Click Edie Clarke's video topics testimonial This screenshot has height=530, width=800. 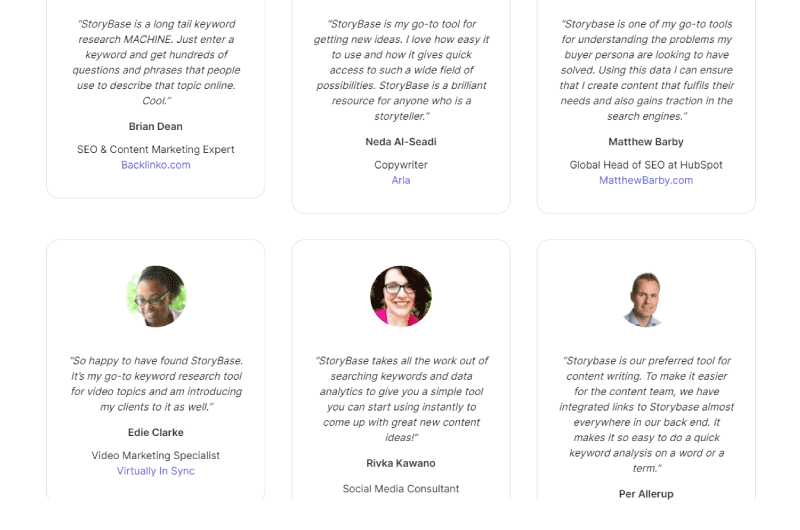pos(156,384)
